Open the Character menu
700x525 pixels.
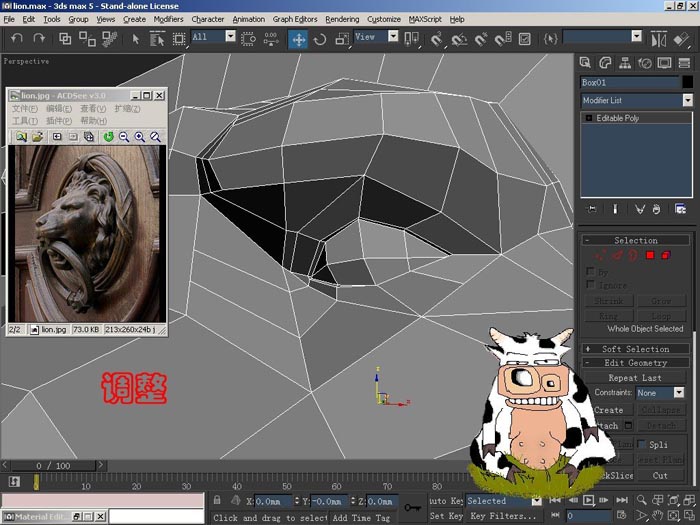[x=208, y=19]
